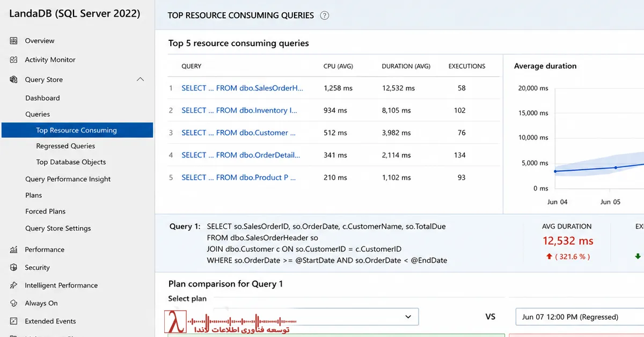
Task: Click executions value 134
Action: pos(459,155)
